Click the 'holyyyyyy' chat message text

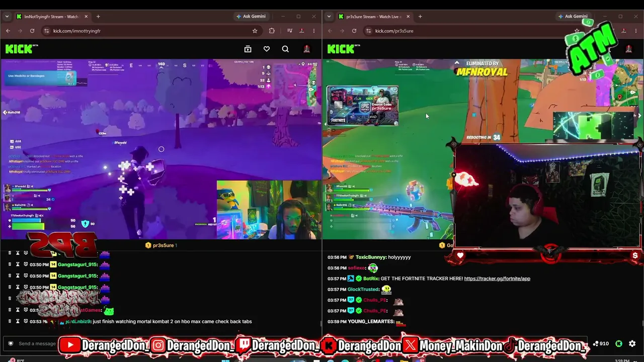pyautogui.click(x=399, y=257)
